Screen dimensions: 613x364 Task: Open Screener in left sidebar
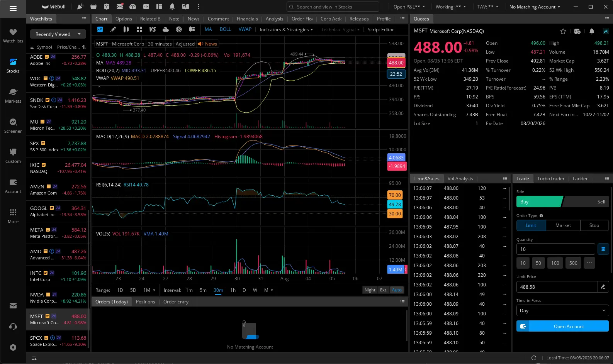pos(13,125)
